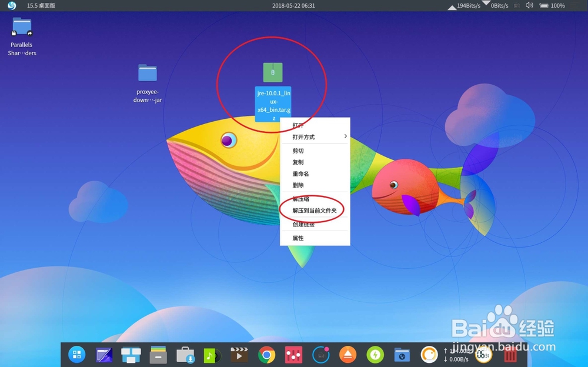Open the multitasking view dock icon
Image resolution: width=588 pixels, height=367 pixels.
pos(131,355)
